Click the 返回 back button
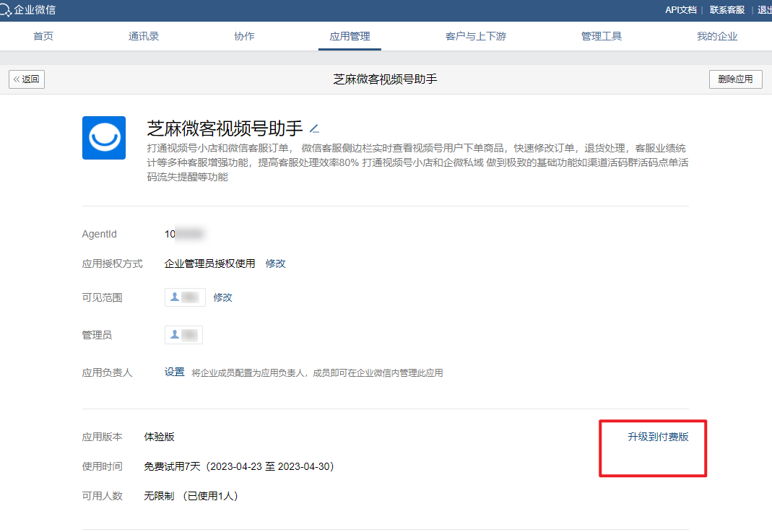Screen dimensions: 772x532 coord(27,79)
